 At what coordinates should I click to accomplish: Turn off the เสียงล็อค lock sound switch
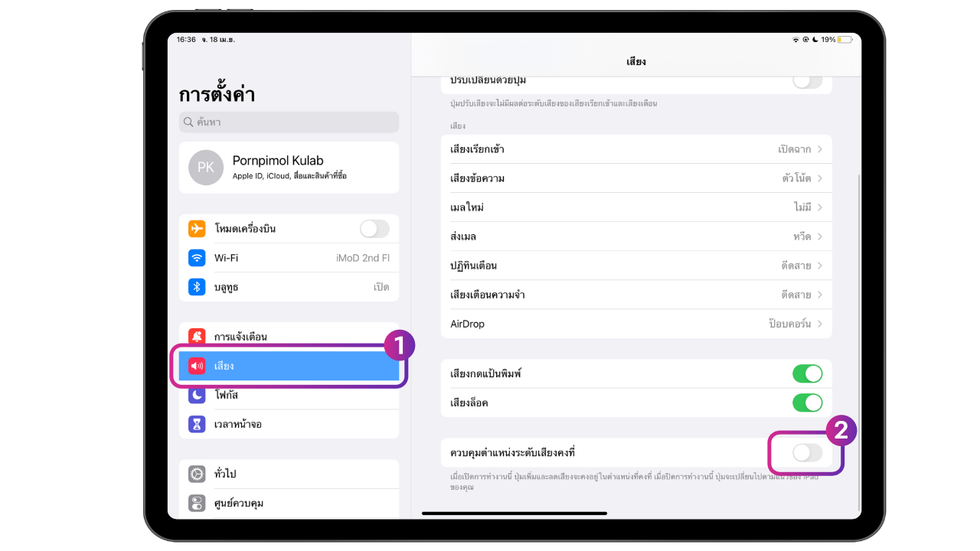[x=807, y=403]
